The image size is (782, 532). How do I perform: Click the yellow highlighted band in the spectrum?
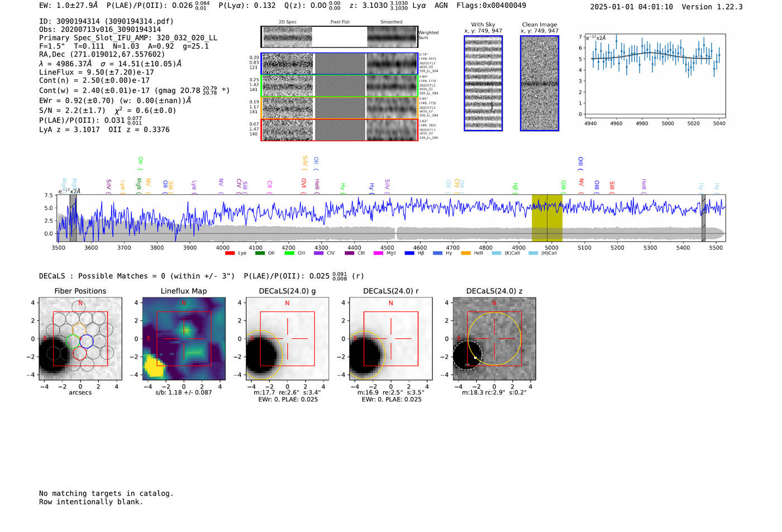click(x=547, y=218)
